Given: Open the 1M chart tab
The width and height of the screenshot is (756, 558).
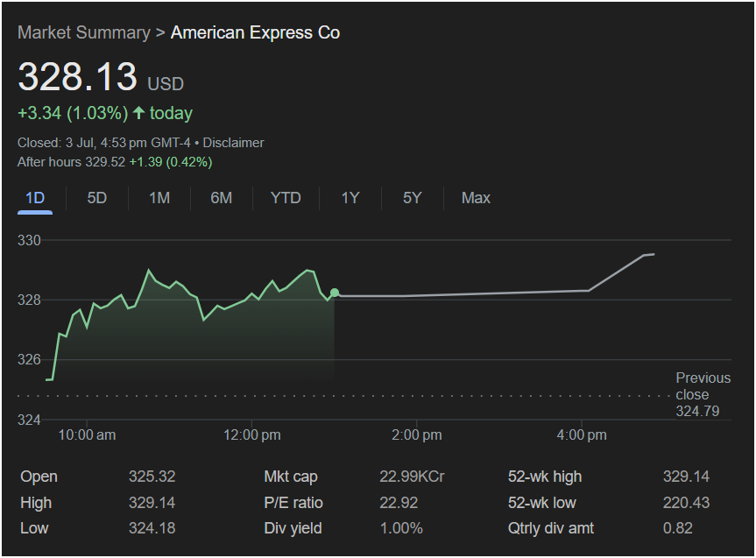Looking at the screenshot, I should 159,198.
